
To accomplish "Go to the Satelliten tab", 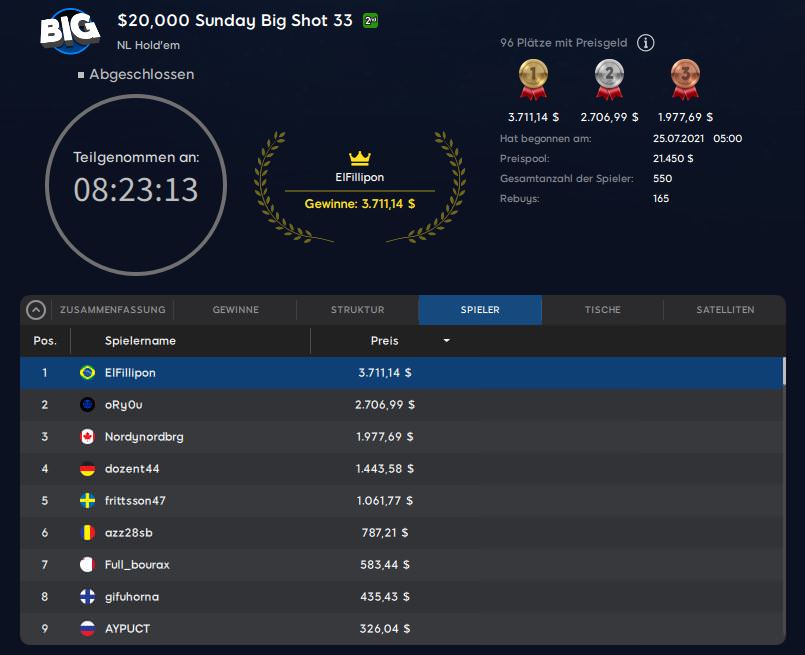I will [725, 310].
